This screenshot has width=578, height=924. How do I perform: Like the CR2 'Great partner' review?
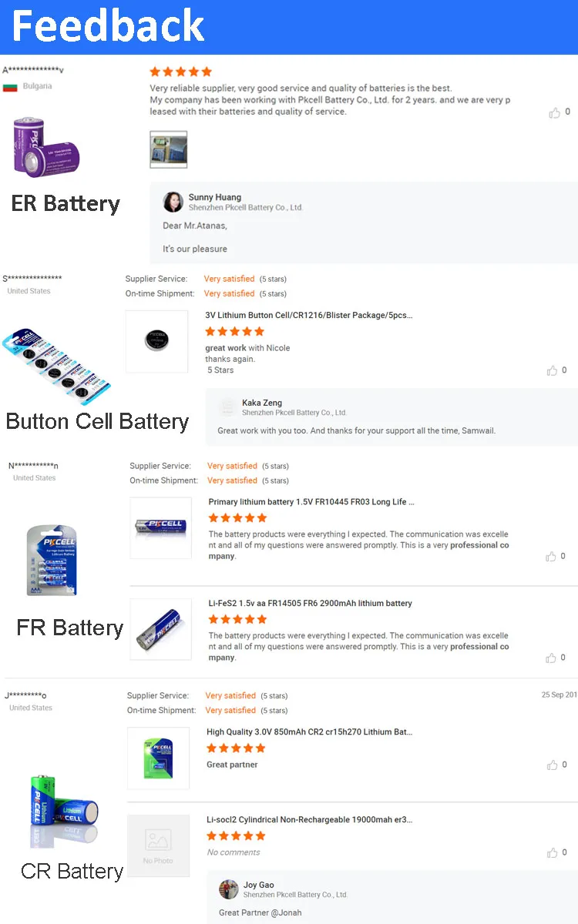(x=552, y=765)
